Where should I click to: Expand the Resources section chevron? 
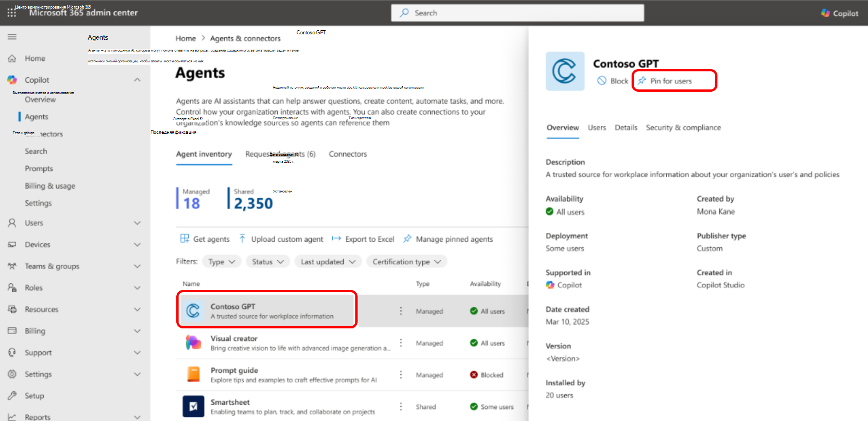pyautogui.click(x=137, y=309)
